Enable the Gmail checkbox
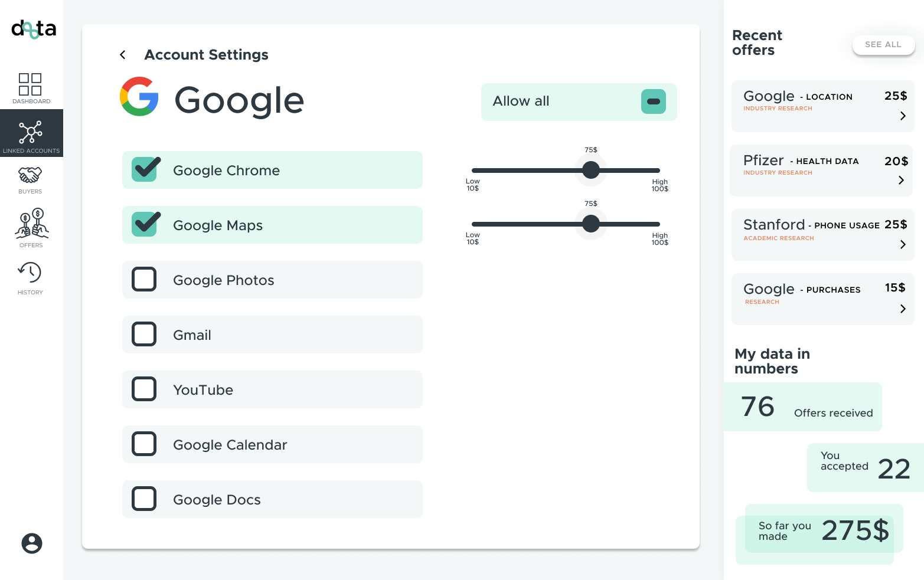Image resolution: width=924 pixels, height=580 pixels. tap(144, 335)
